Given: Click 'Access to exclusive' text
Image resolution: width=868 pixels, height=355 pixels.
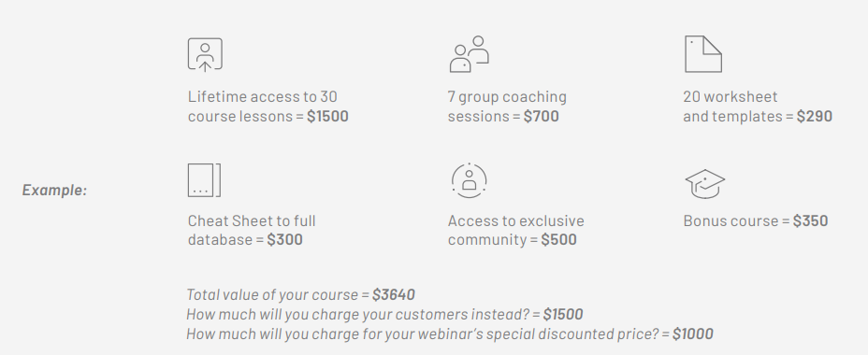Looking at the screenshot, I should [516, 221].
